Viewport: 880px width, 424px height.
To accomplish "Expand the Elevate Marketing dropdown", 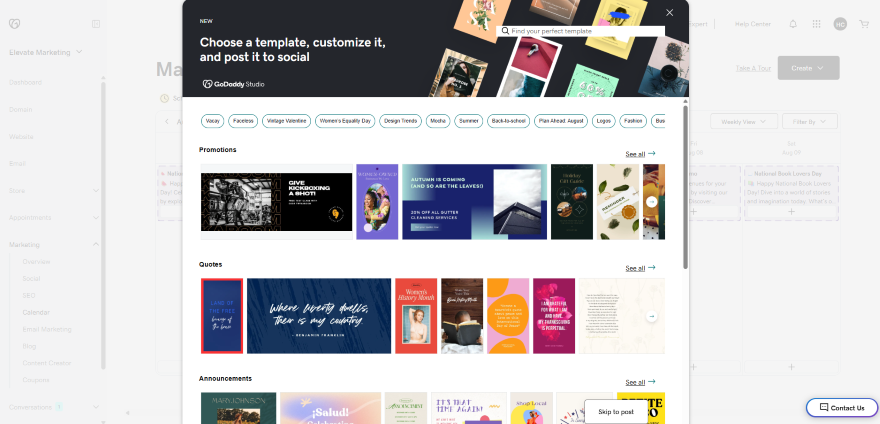I will click(x=46, y=51).
